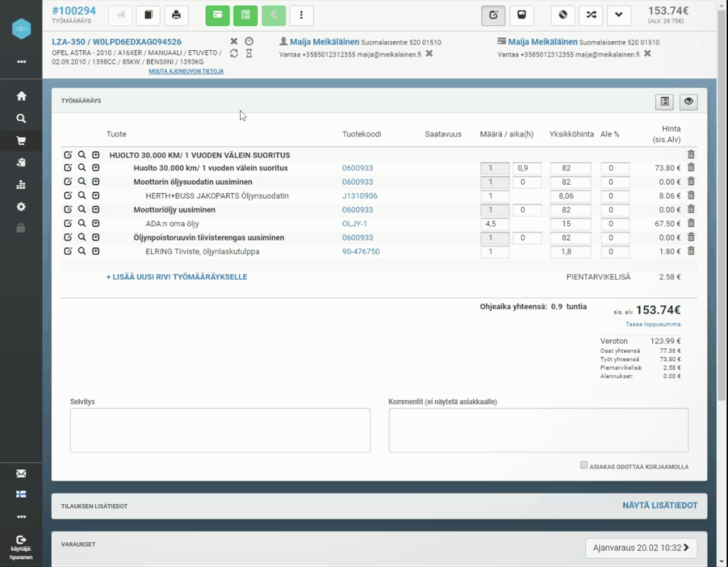This screenshot has height=567, width=728.
Task: Open the sidebar clipboard orders icon
Action: click(21, 162)
